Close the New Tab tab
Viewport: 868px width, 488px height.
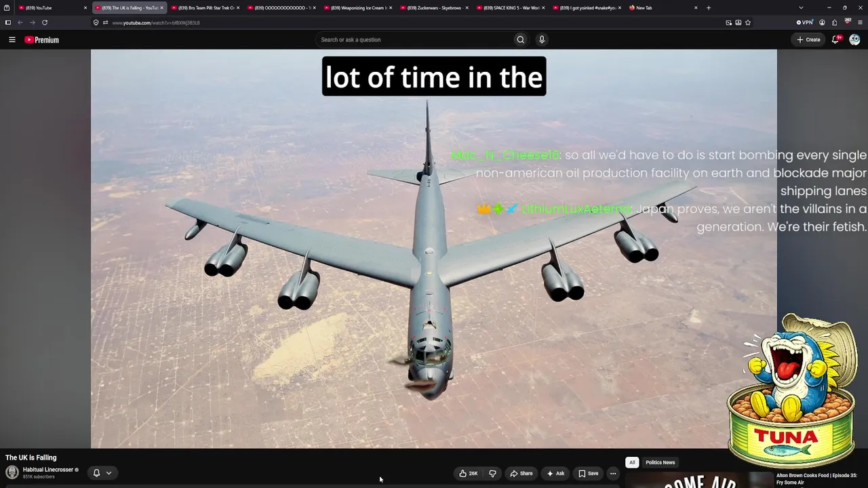pos(696,8)
